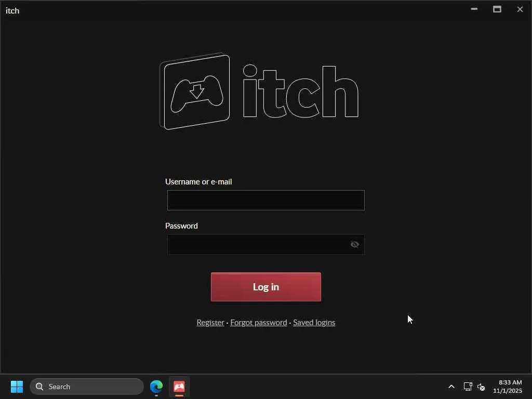Minimize the itch window

tap(474, 9)
